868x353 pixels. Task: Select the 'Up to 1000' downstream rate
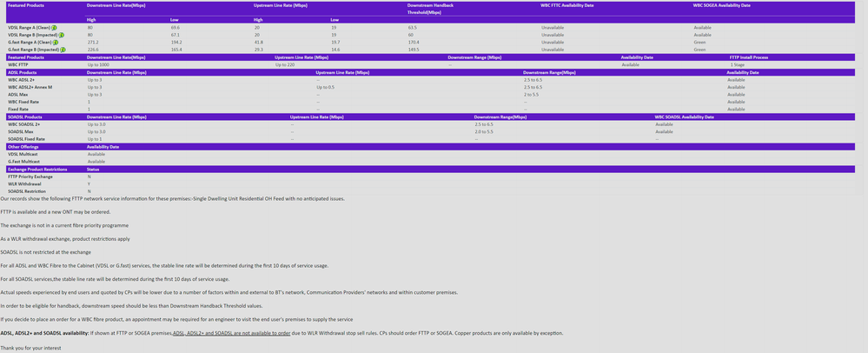coord(98,65)
